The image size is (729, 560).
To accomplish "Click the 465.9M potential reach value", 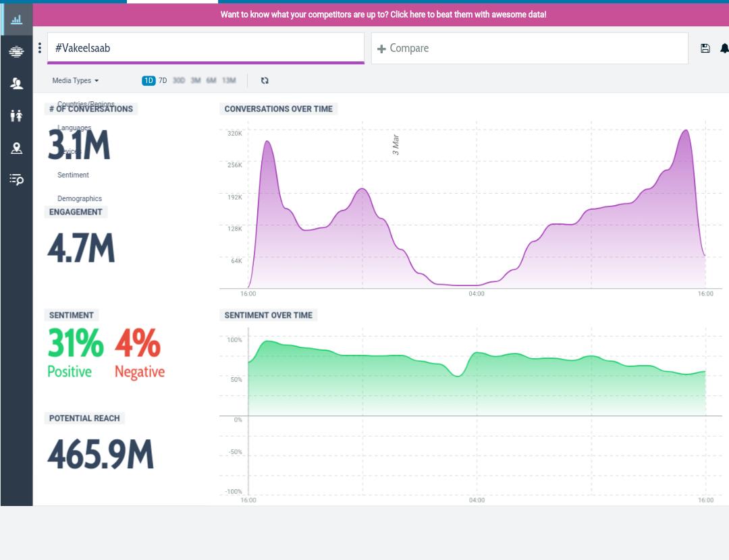I will coord(101,454).
